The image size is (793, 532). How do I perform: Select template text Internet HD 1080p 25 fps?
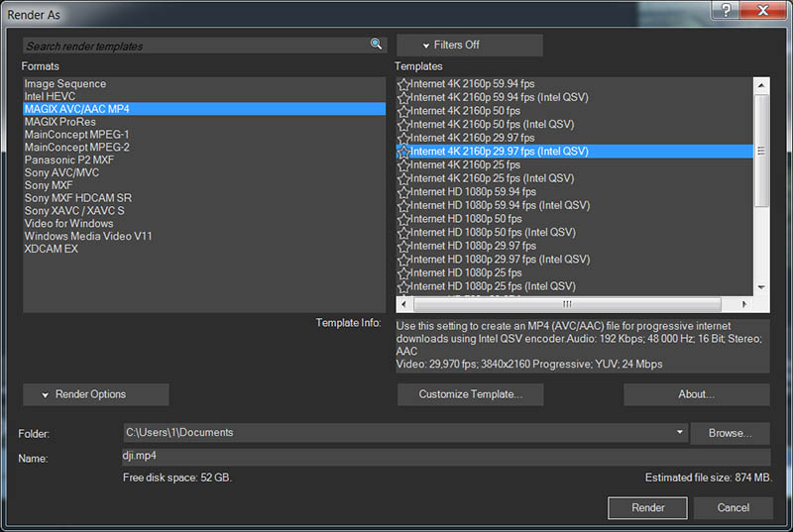point(466,272)
